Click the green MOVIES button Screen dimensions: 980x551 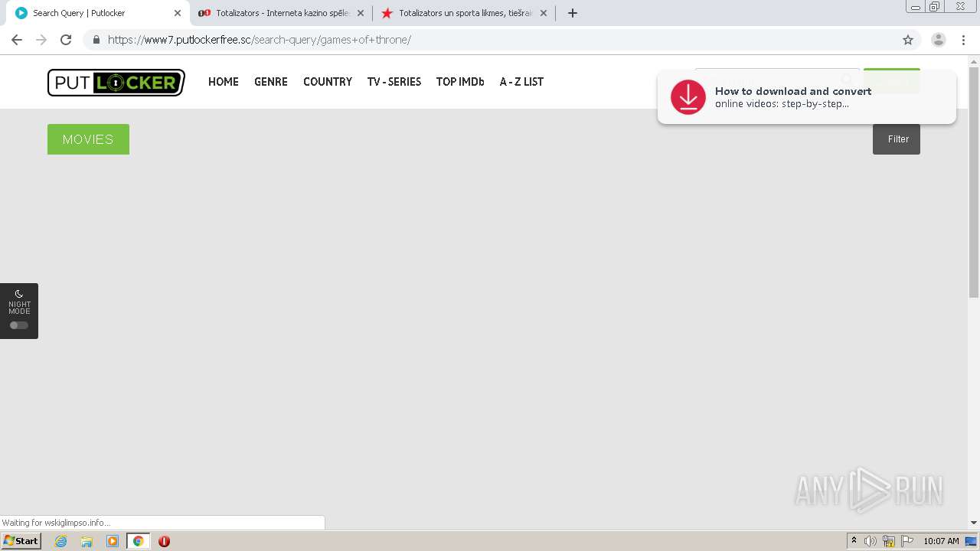[x=88, y=139]
